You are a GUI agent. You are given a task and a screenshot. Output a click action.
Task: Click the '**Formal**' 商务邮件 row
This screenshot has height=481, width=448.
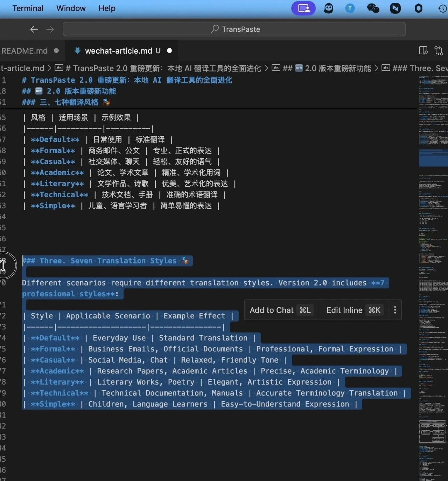121,151
